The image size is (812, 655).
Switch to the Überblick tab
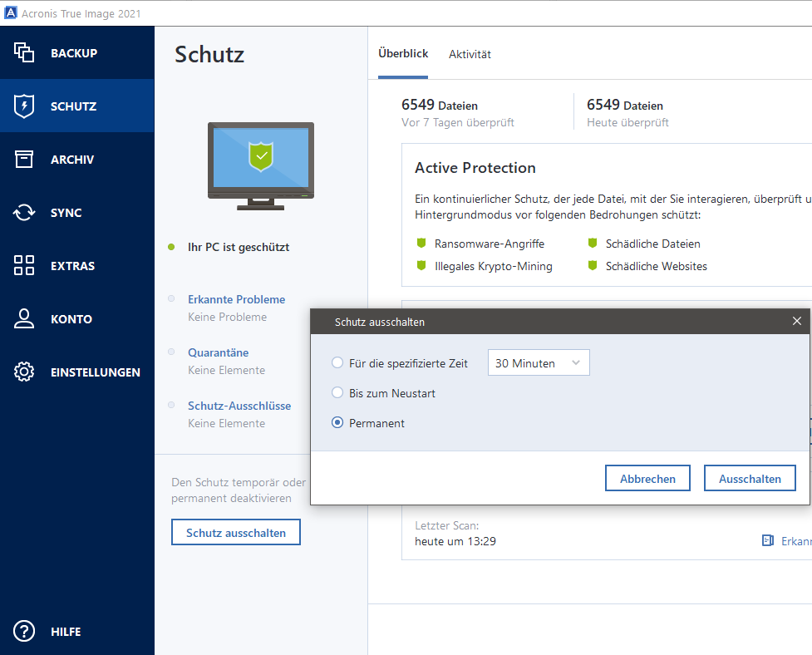click(x=403, y=53)
